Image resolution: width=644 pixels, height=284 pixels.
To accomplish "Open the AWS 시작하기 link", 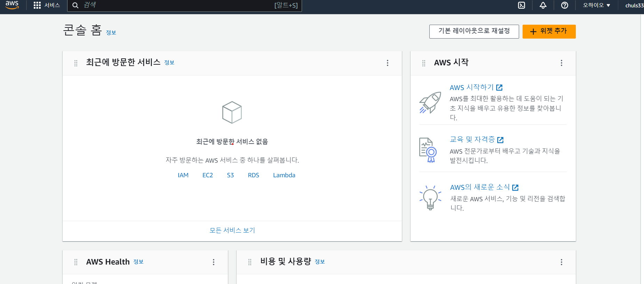I will [472, 88].
